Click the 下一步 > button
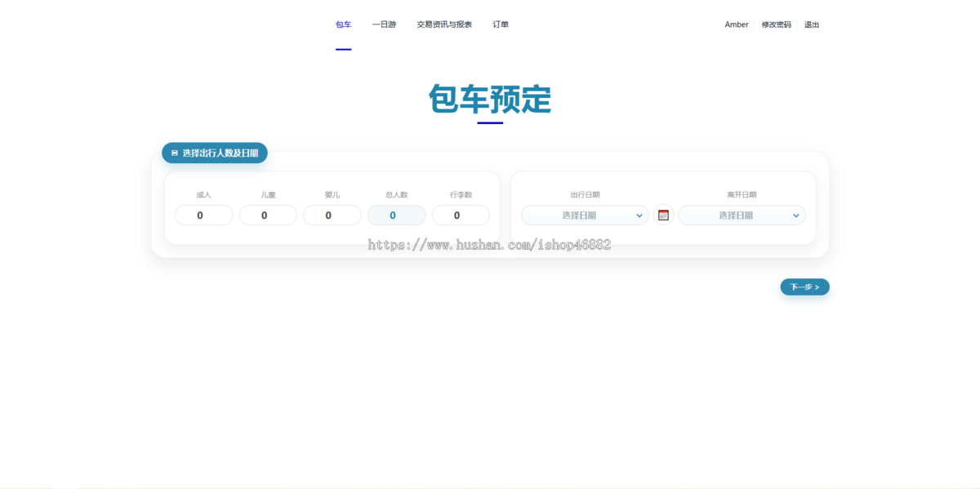The height and width of the screenshot is (489, 980). coord(804,287)
